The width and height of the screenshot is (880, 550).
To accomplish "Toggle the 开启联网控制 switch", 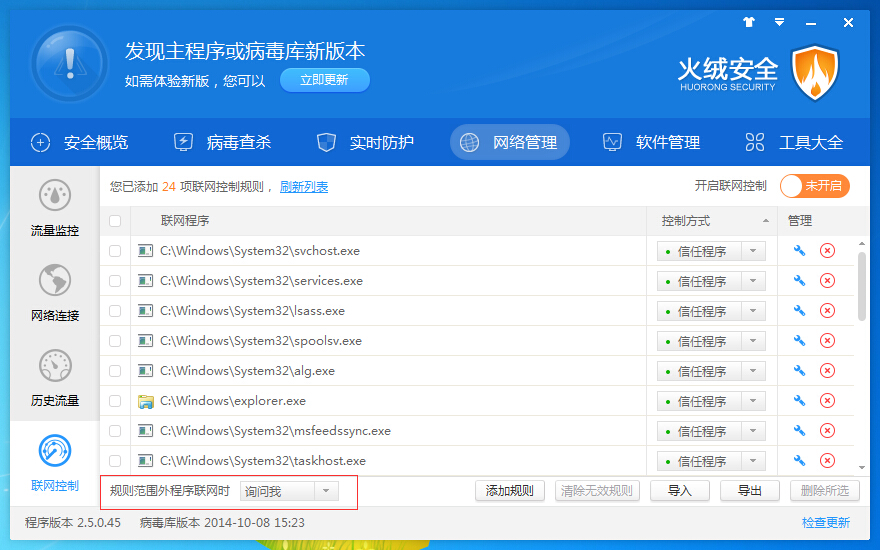I will coord(814,186).
